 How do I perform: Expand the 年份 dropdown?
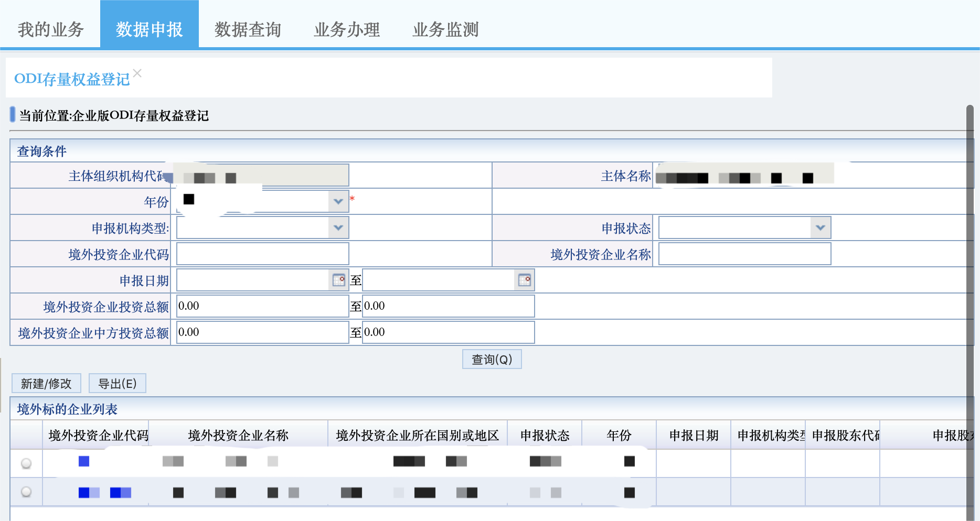pyautogui.click(x=338, y=201)
